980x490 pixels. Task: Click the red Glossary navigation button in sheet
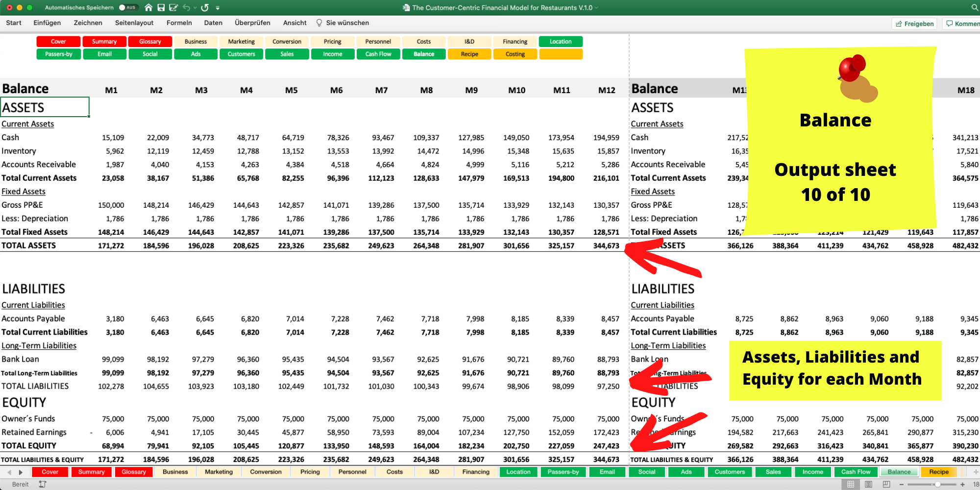150,42
